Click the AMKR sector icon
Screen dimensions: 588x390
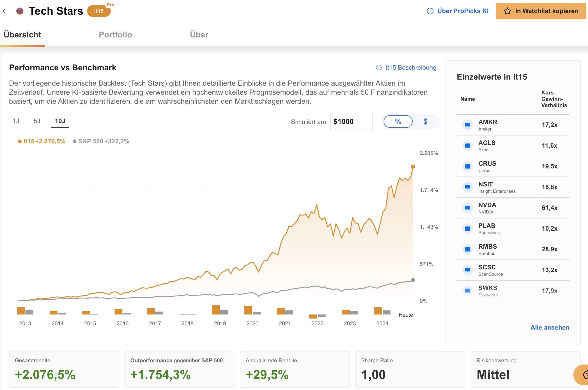click(467, 125)
